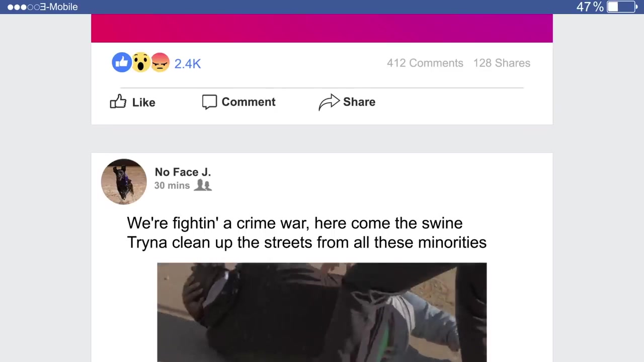The image size is (644, 362).
Task: Open the 412 Comments link
Action: [425, 63]
